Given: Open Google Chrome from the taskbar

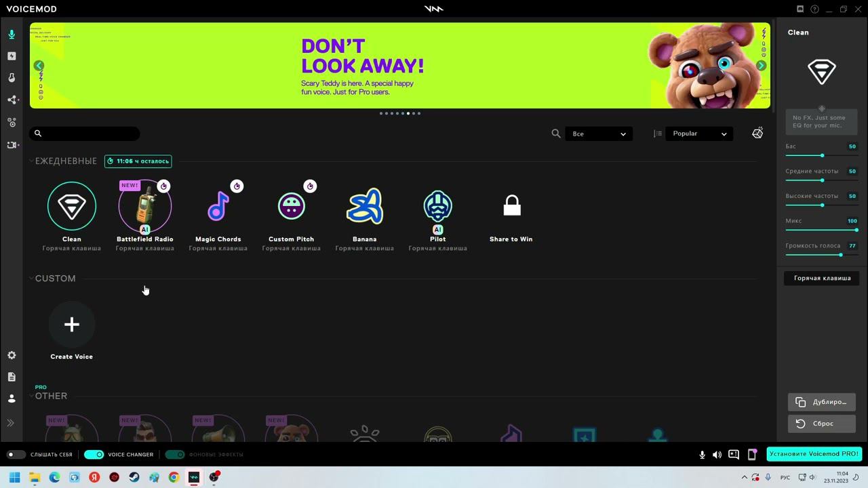Looking at the screenshot, I should (174, 477).
